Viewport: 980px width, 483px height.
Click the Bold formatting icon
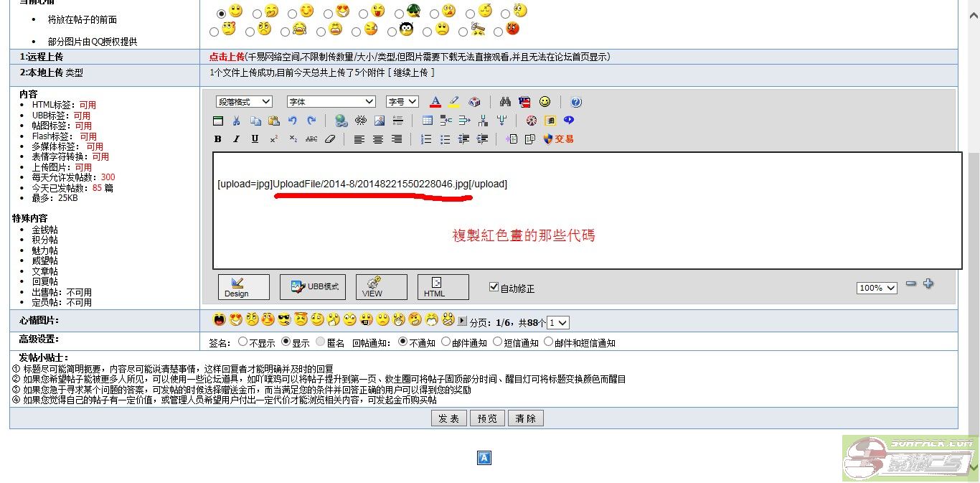coord(218,139)
